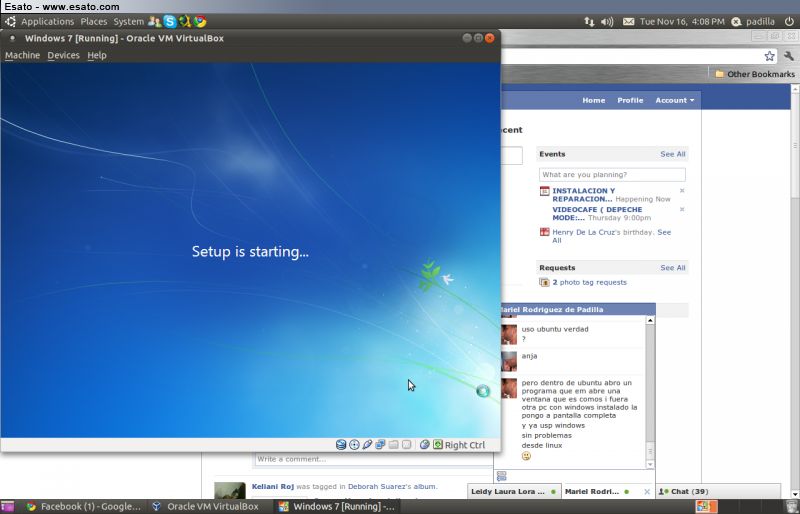This screenshot has height=514, width=800.
Task: Click the chat window scroll down arrow
Action: pyautogui.click(x=650, y=464)
